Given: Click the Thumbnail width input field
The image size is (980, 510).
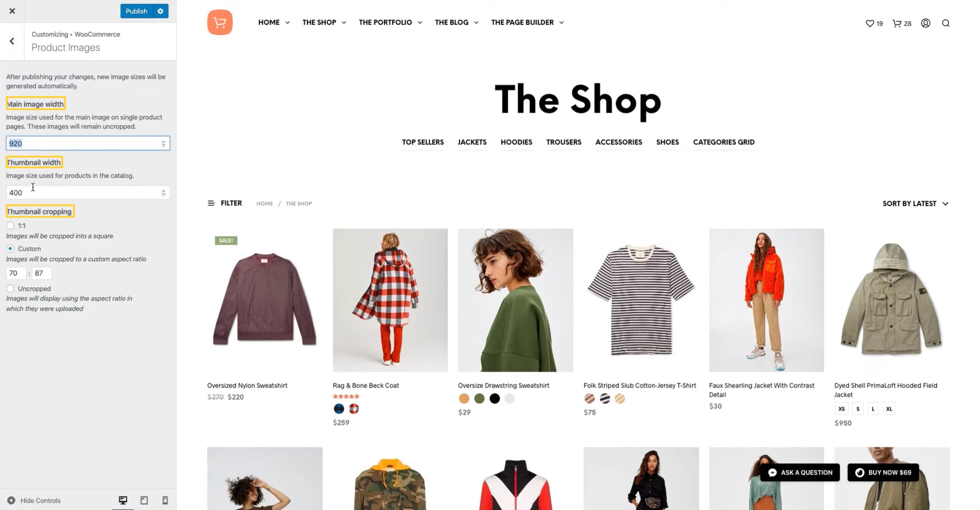Looking at the screenshot, I should [88, 192].
